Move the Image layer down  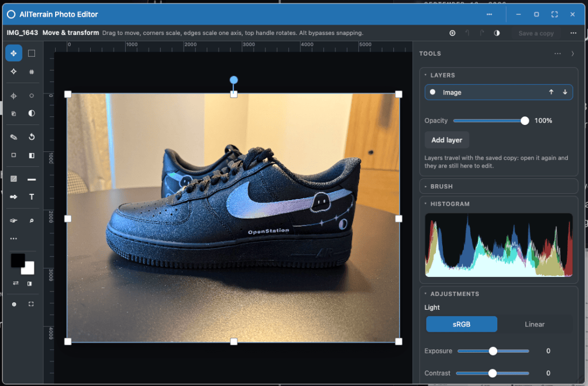tap(565, 92)
